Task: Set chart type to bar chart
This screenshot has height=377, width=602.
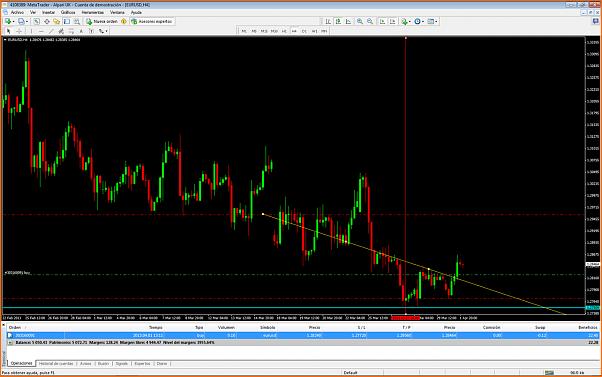Action: [x=328, y=21]
